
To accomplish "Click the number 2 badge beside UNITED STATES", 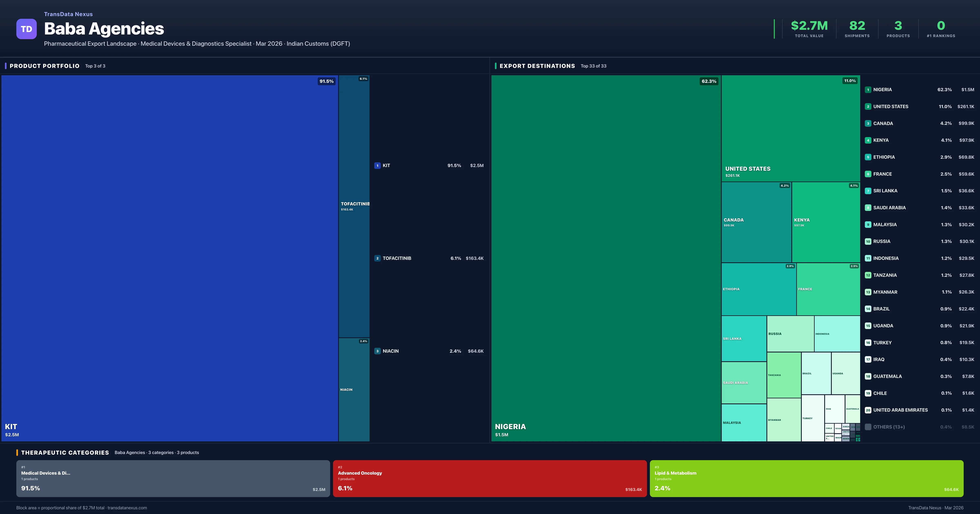I will pyautogui.click(x=869, y=106).
